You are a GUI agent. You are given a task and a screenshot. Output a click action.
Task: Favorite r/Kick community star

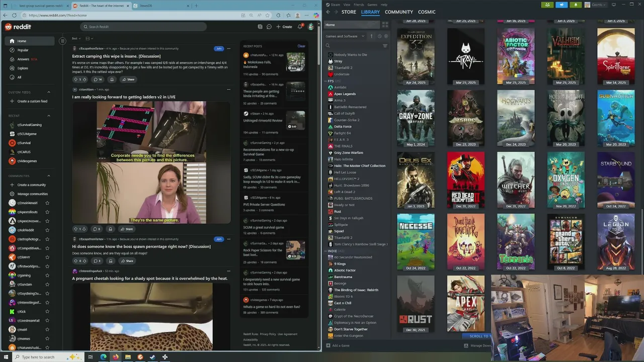pyautogui.click(x=47, y=312)
